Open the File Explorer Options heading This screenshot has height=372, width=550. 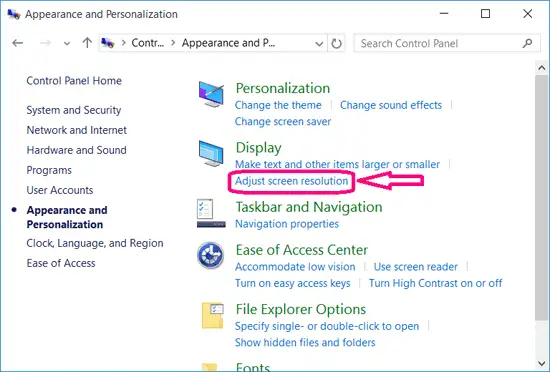pyautogui.click(x=301, y=309)
